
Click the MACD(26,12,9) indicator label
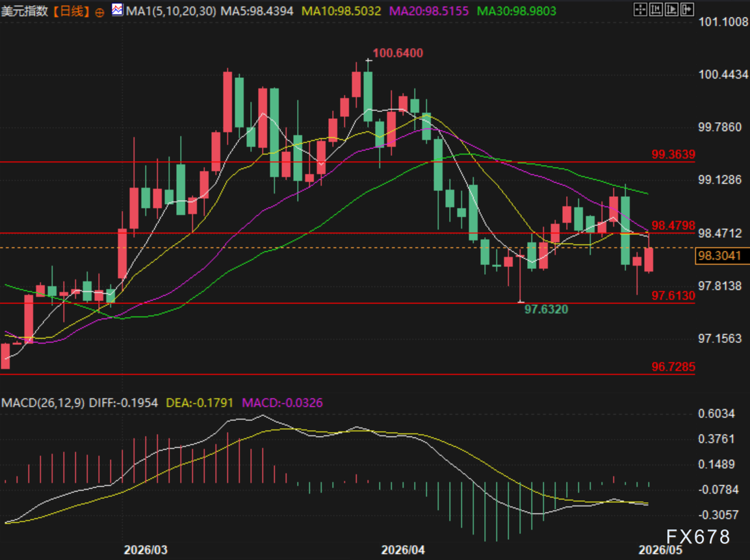(x=43, y=403)
